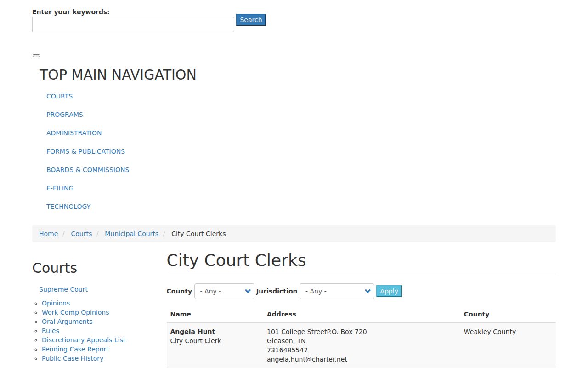Viewport: 588px width, 368px height.
Task: Click the phone number 7316485547
Action: [x=287, y=350]
